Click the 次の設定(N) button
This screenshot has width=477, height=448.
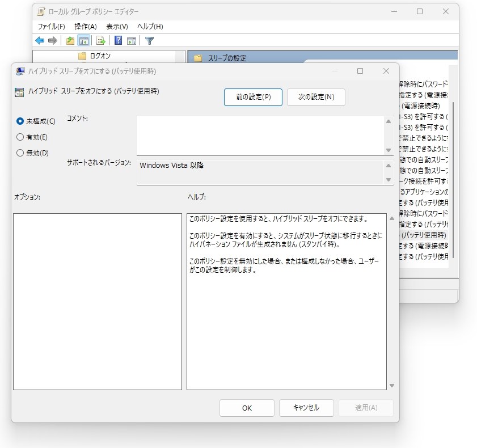(x=316, y=97)
